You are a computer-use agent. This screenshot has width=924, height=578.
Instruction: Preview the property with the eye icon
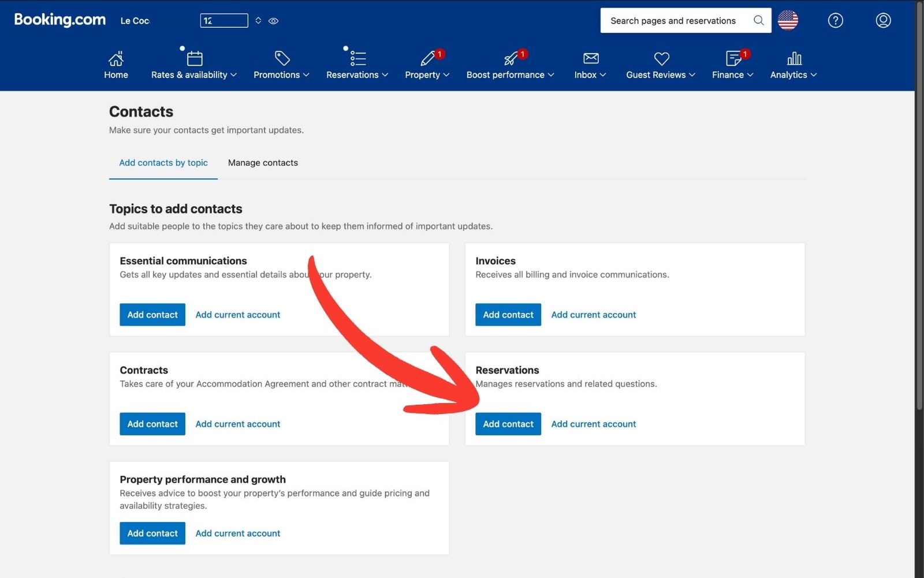click(273, 21)
